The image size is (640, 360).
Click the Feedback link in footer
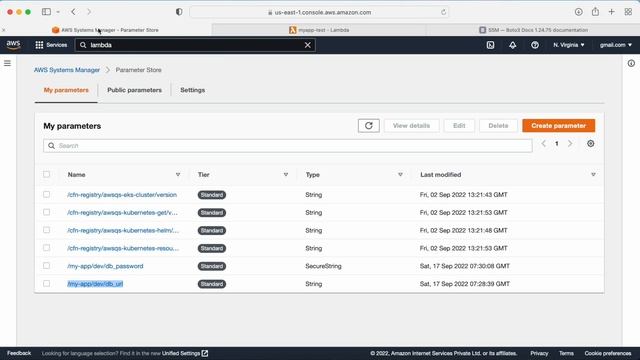(x=19, y=353)
